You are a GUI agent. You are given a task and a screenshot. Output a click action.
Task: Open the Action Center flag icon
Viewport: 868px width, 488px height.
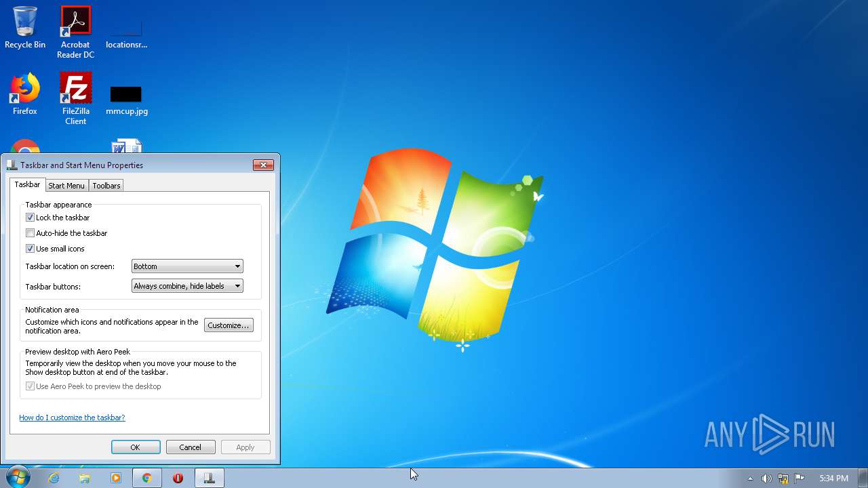[800, 479]
